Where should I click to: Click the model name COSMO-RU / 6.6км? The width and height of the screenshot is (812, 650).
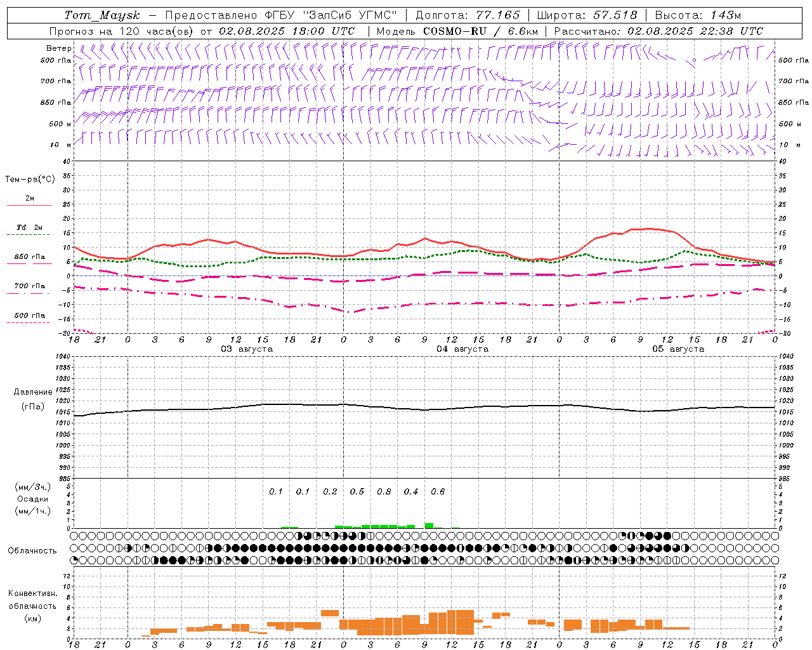point(481,31)
